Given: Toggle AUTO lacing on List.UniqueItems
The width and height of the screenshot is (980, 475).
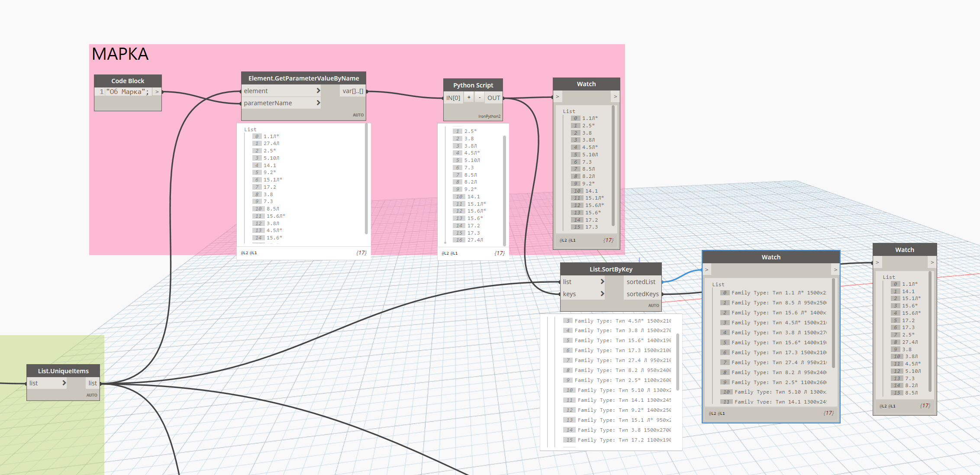Looking at the screenshot, I should [x=92, y=395].
